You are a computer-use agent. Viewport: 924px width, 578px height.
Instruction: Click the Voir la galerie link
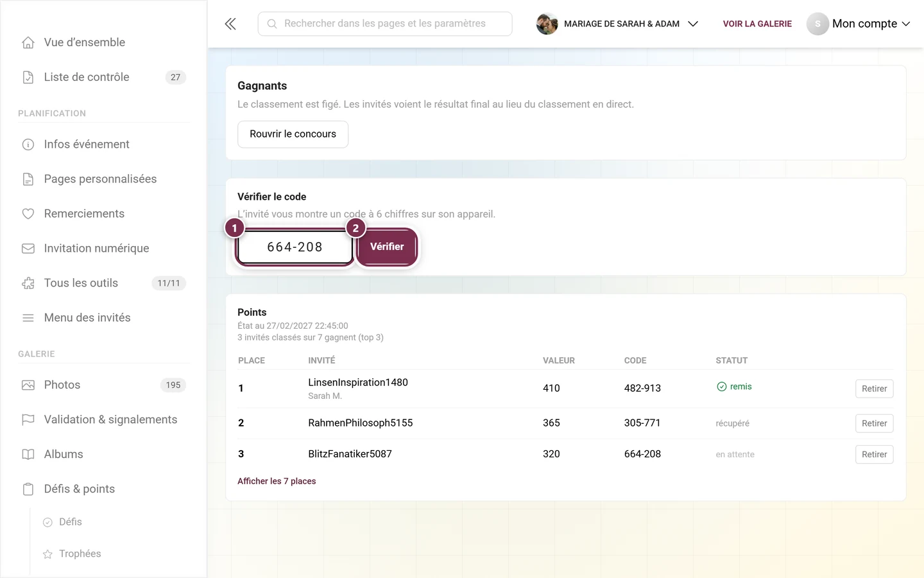tap(757, 24)
